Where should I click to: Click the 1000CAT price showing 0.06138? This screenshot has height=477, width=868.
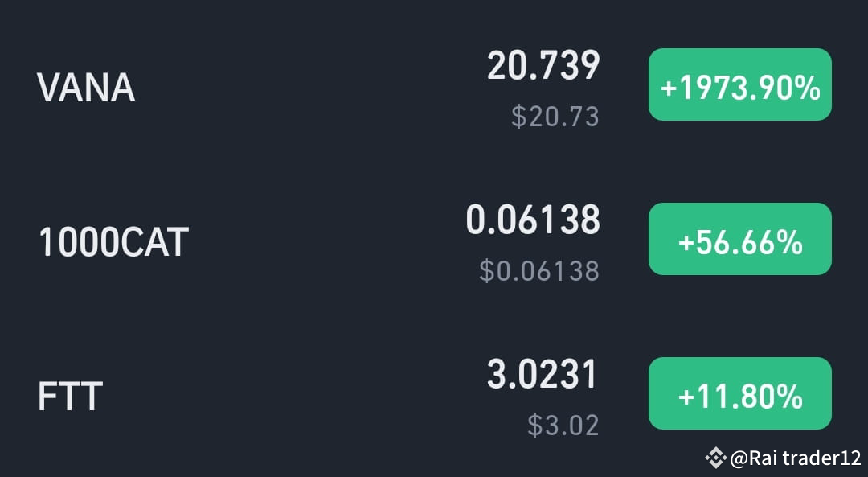point(534,219)
